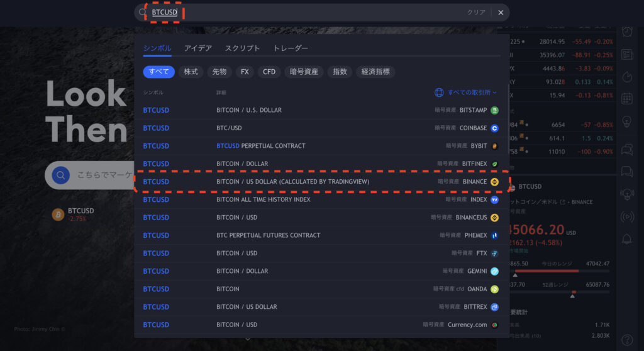Click the Bittrex logo icon
This screenshot has height=351, width=644.
click(x=494, y=307)
